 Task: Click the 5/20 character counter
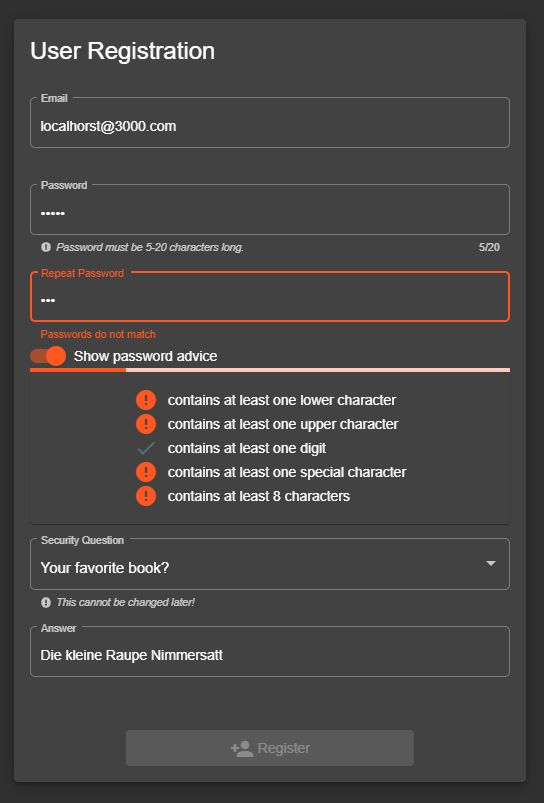pos(489,247)
